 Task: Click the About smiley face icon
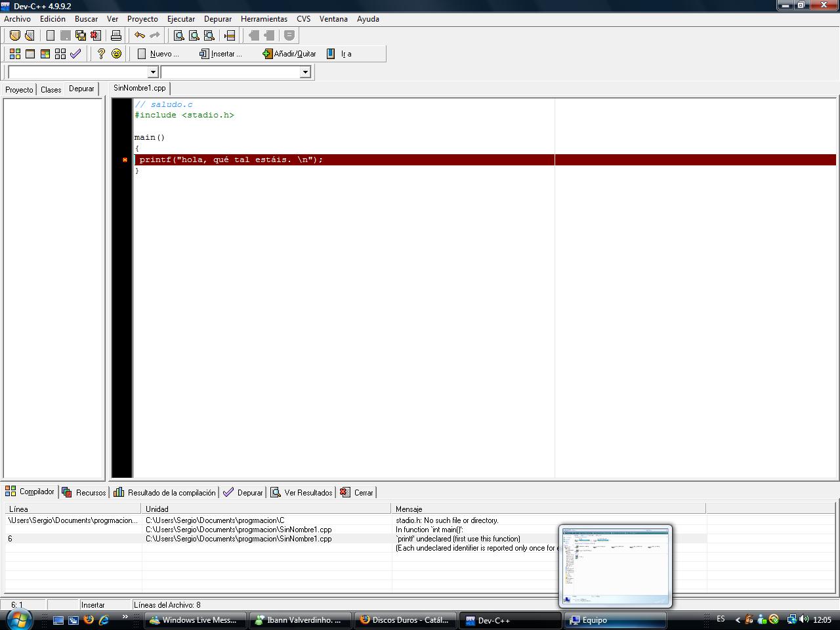click(x=116, y=54)
